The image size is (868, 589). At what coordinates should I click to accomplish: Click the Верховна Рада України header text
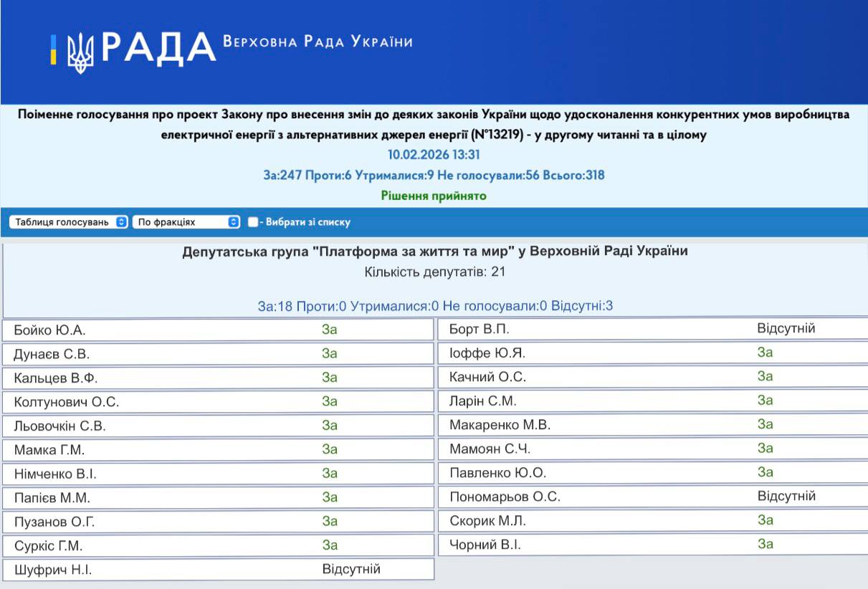point(318,42)
